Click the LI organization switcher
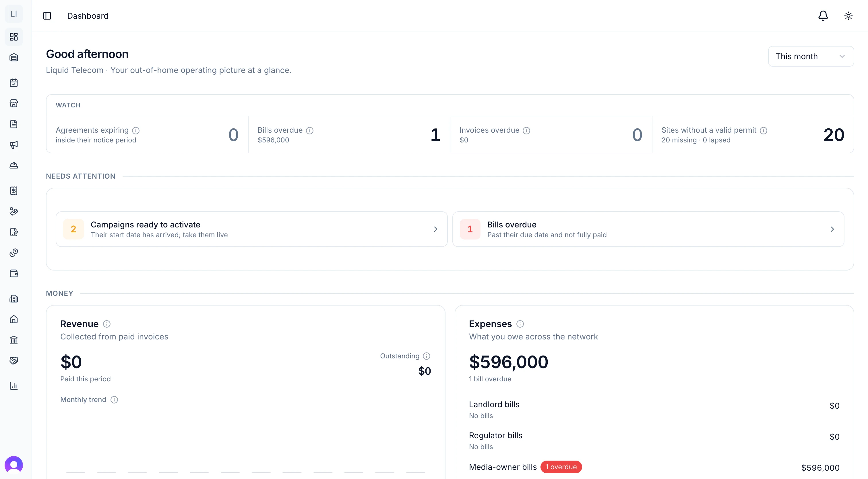 click(x=14, y=14)
